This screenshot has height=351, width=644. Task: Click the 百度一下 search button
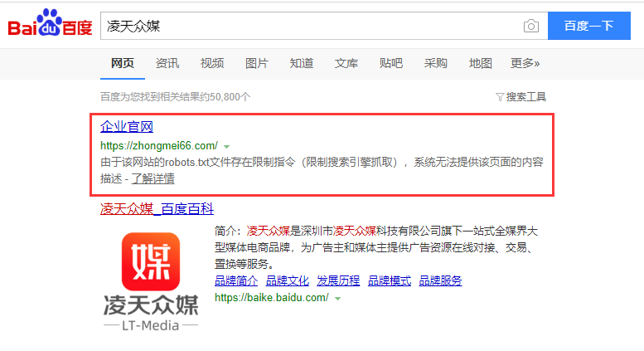pyautogui.click(x=589, y=26)
